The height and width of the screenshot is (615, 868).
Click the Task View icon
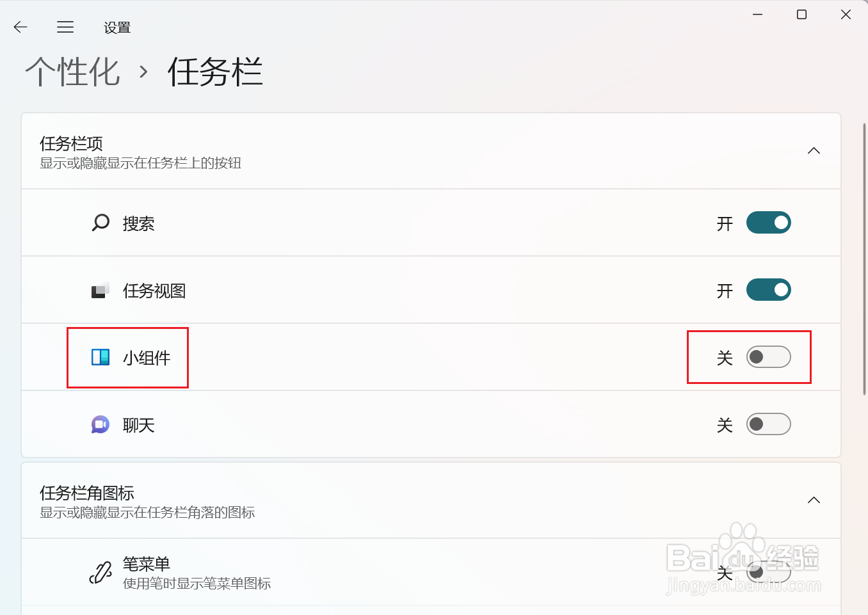click(x=100, y=291)
